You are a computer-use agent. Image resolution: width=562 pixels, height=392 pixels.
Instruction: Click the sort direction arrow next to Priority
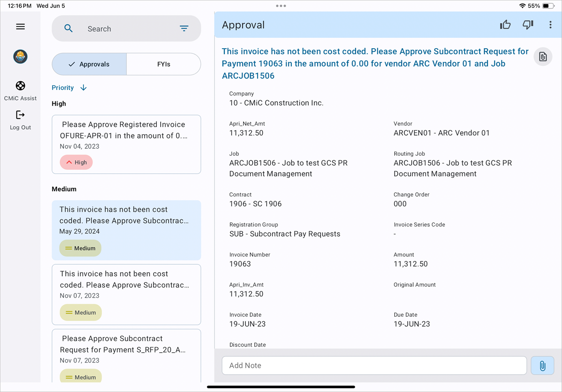(83, 87)
